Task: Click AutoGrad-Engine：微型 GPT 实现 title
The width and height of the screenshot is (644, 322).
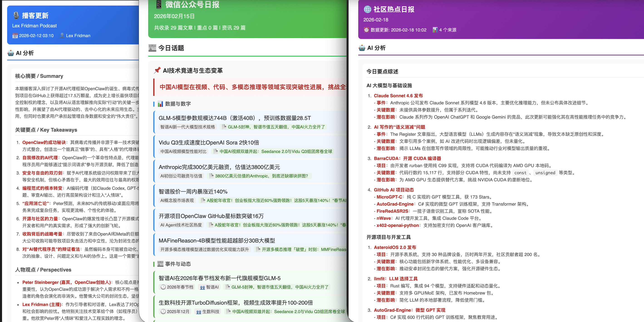Action: (409, 310)
